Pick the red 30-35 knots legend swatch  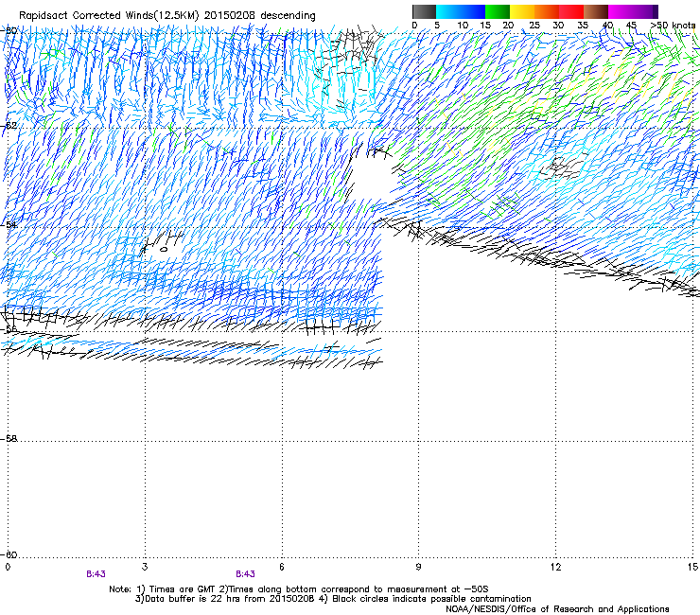(571, 11)
